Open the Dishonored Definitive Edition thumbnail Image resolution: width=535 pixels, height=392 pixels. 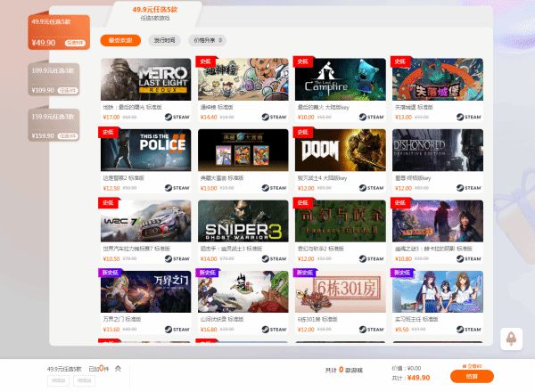click(x=438, y=150)
